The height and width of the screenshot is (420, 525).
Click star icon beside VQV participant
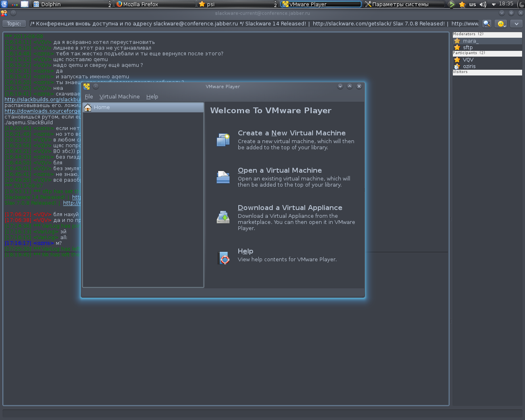[457, 60]
